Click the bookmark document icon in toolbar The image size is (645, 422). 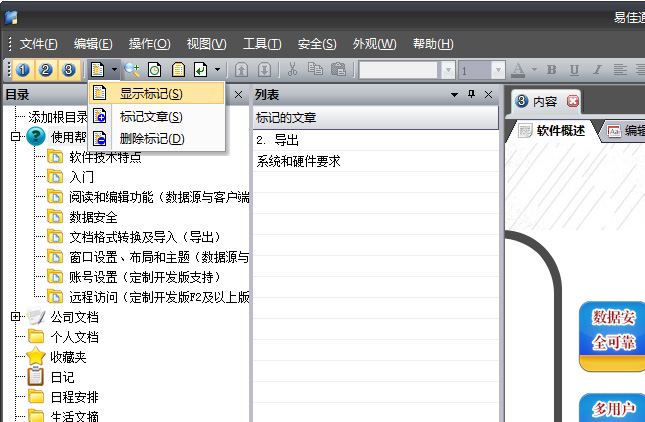(x=98, y=70)
